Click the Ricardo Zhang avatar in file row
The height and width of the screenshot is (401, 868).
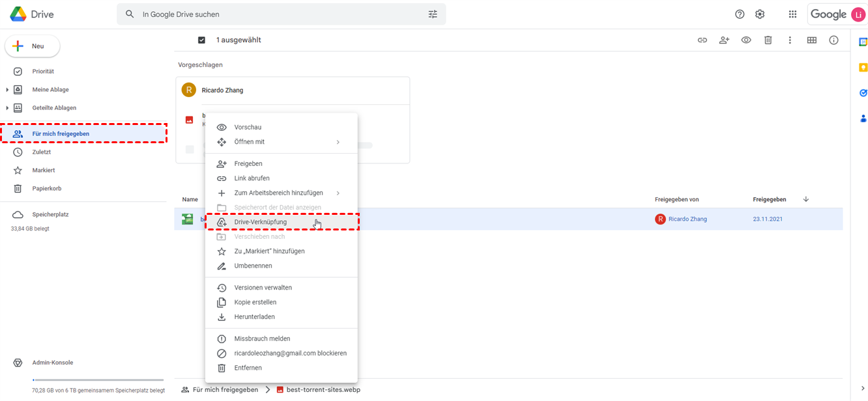pyautogui.click(x=660, y=219)
